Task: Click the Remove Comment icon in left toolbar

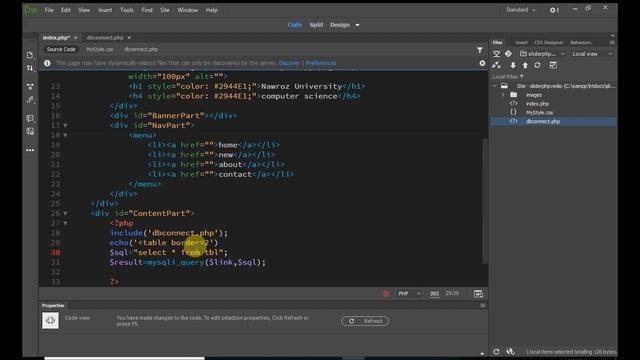Action: point(30,131)
